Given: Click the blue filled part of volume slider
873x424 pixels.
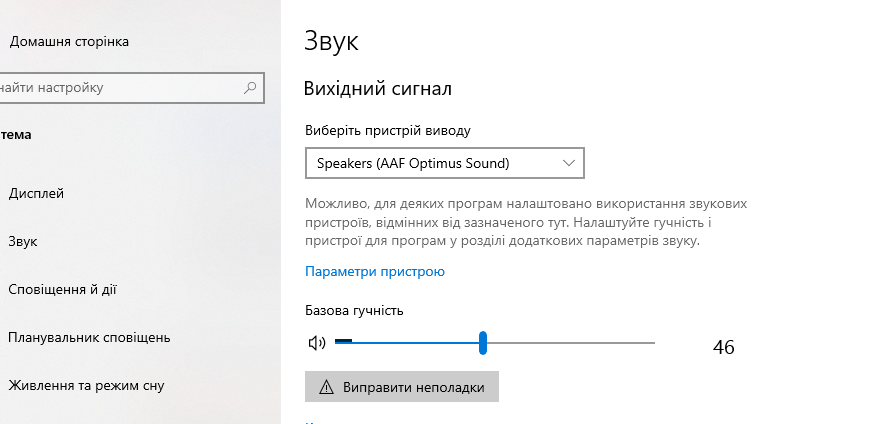Looking at the screenshot, I should (x=410, y=343).
